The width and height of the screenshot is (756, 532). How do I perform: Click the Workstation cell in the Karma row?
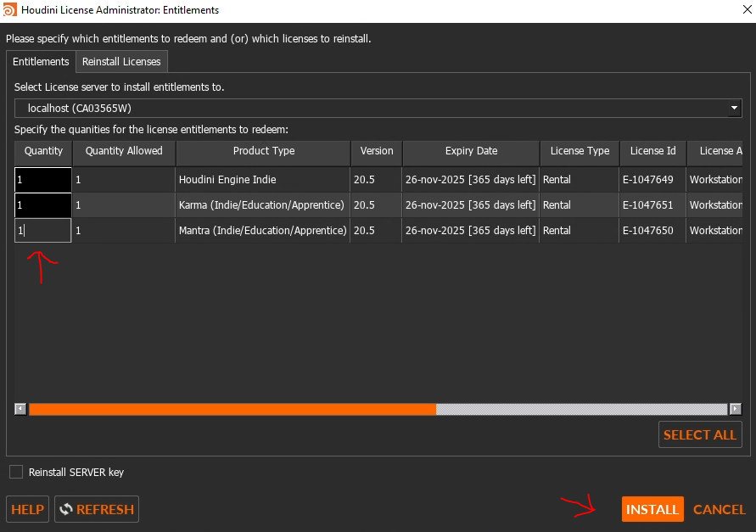pos(715,205)
